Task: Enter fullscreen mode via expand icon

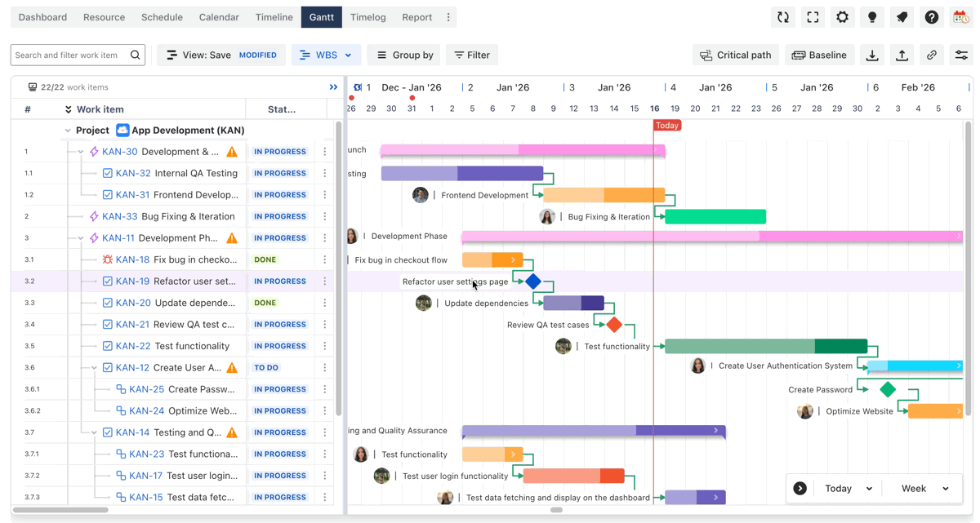Action: 813,17
